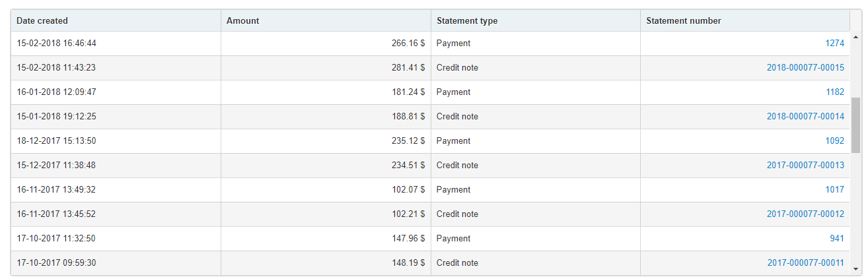Click amount 266.16 $

(x=408, y=44)
